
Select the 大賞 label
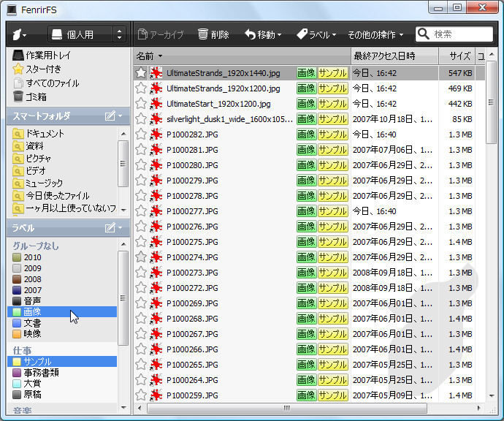[x=62, y=384]
